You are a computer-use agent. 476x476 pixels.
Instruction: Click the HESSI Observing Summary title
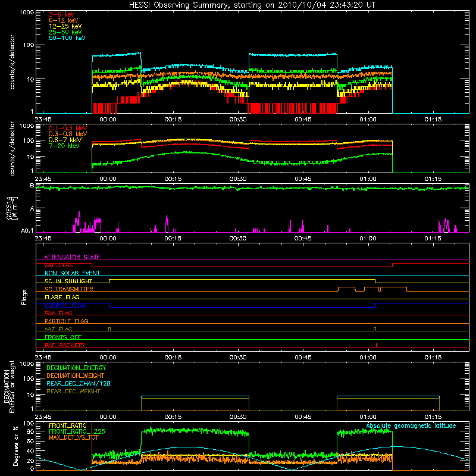(x=252, y=5)
